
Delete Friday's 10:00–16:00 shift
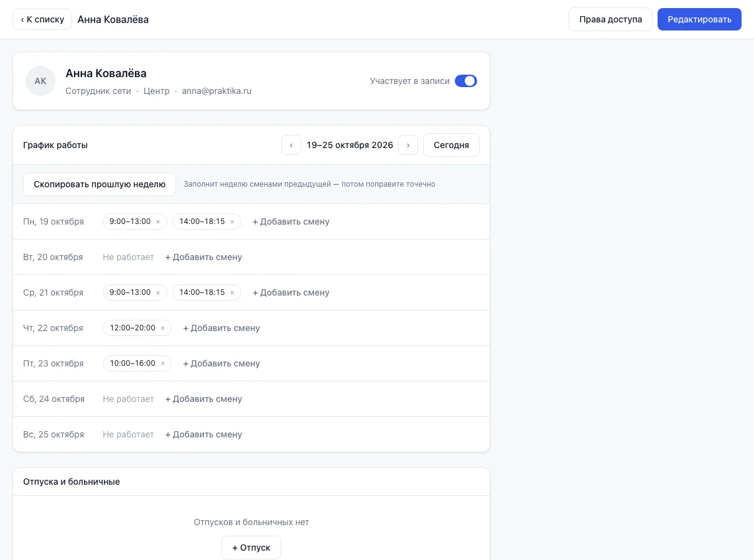pyautogui.click(x=163, y=363)
